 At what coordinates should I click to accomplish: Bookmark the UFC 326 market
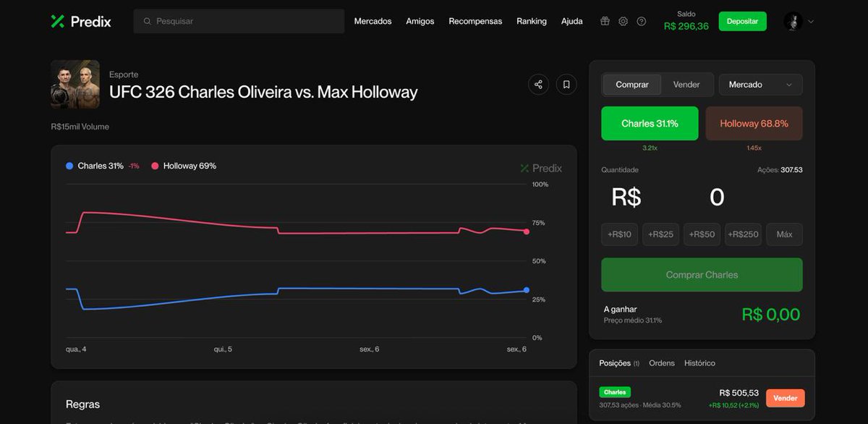[566, 85]
